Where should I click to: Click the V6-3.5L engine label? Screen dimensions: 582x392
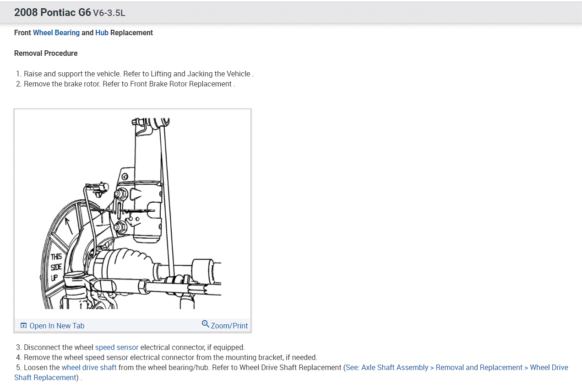pyautogui.click(x=109, y=13)
